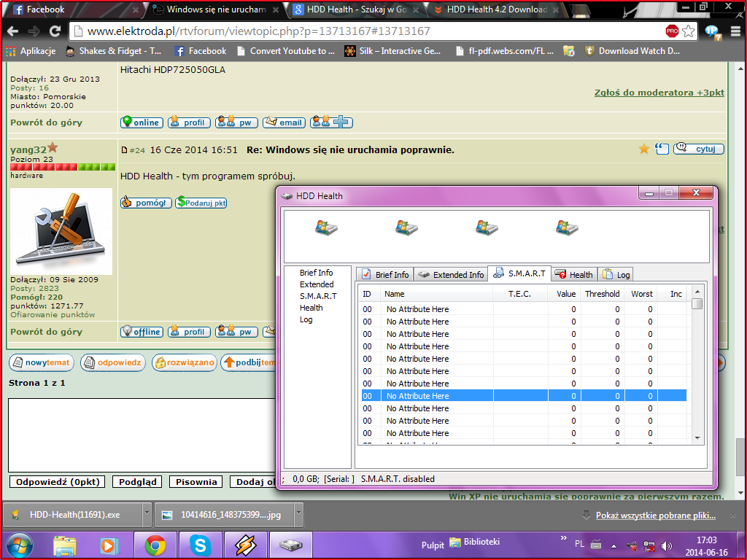Click the T.E.C. column header
This screenshot has width=747, height=560.
tap(520, 294)
